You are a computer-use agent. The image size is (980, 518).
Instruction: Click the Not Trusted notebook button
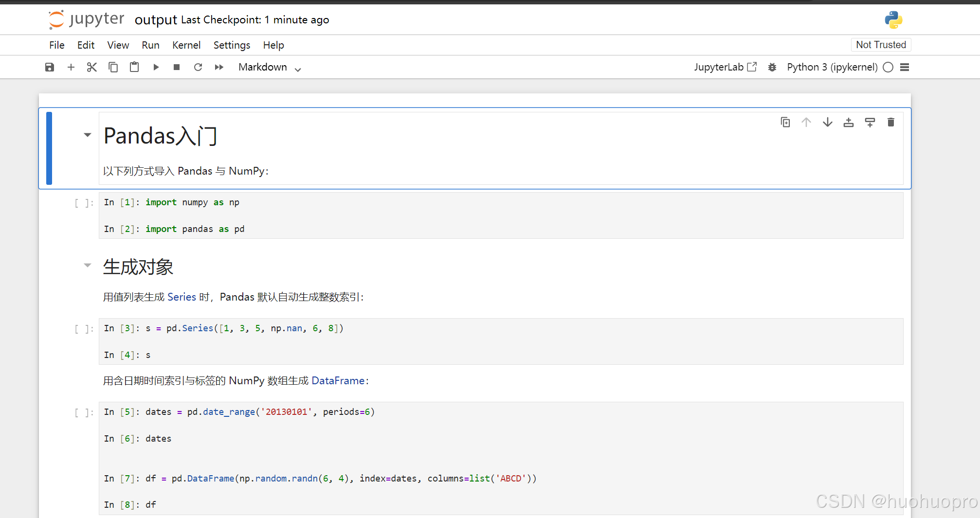pos(881,45)
